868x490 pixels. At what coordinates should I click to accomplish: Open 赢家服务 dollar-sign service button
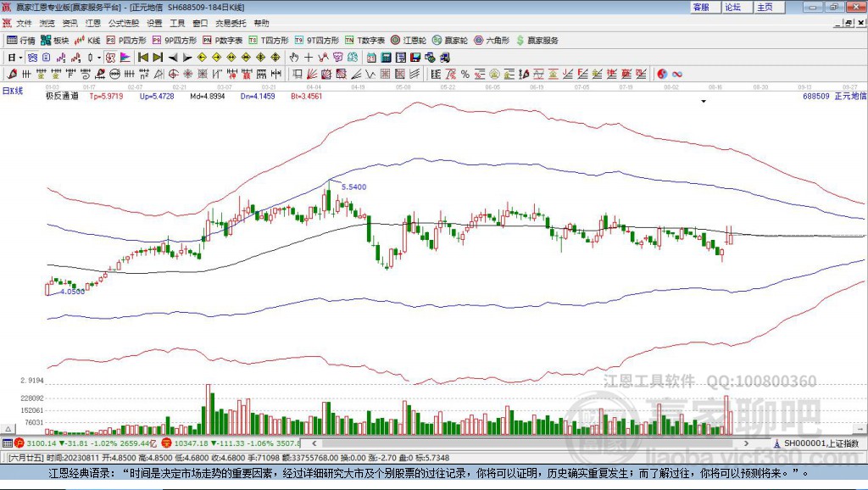click(x=537, y=41)
